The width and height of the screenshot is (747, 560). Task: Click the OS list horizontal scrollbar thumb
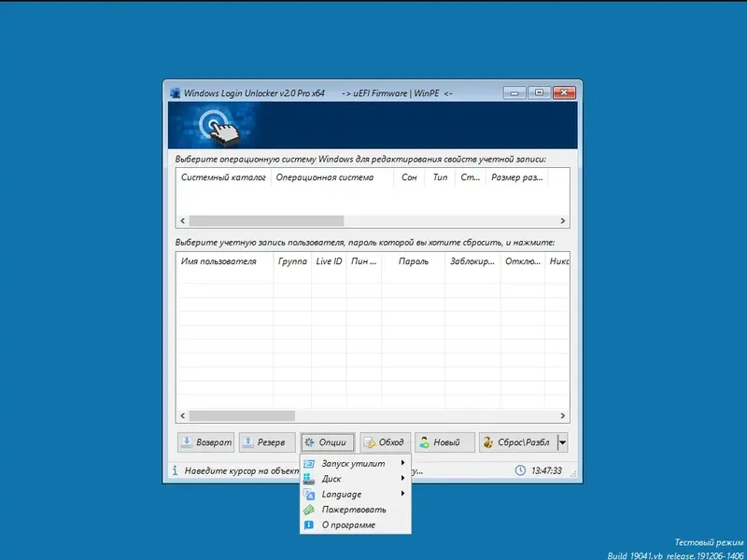(x=266, y=221)
